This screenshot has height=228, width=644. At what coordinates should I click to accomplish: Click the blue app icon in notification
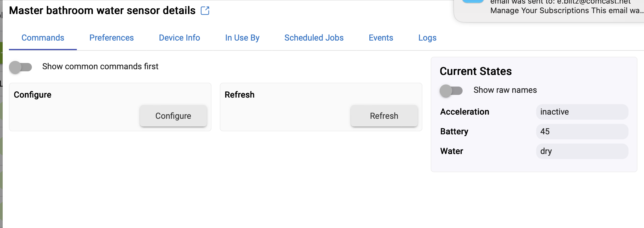coord(473,1)
